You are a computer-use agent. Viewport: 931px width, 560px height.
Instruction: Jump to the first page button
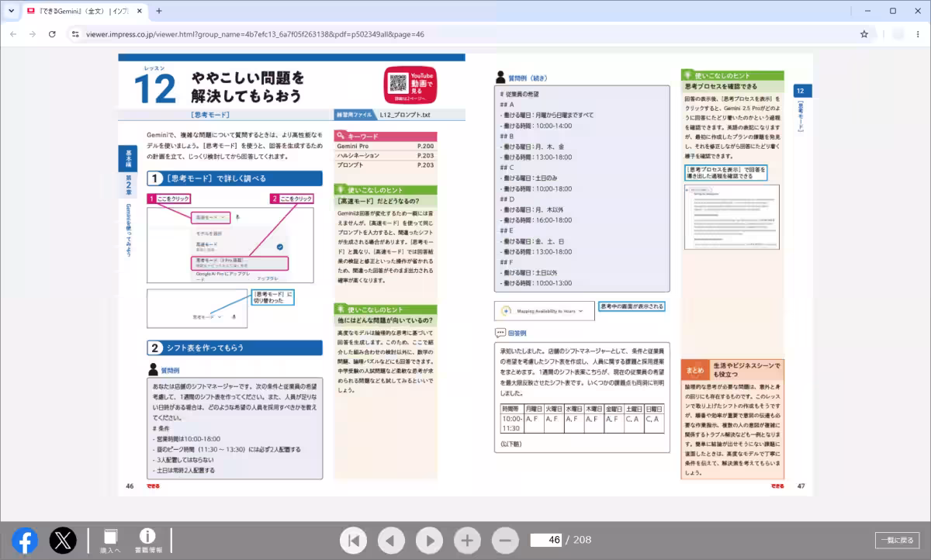(353, 540)
